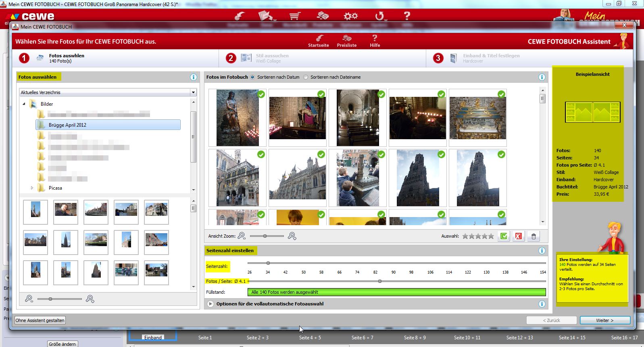Click Seitenzahl slider handle
This screenshot has width=644, height=347.
268,263
